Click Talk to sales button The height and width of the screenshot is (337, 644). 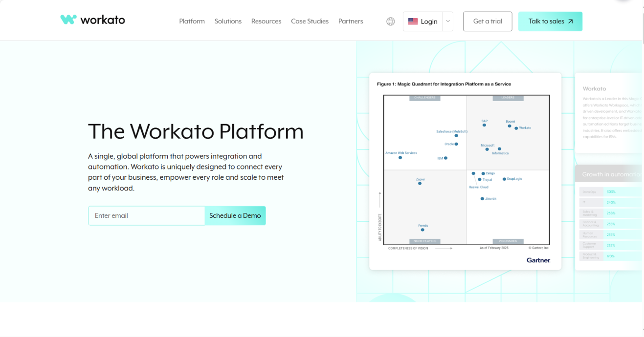tap(550, 21)
